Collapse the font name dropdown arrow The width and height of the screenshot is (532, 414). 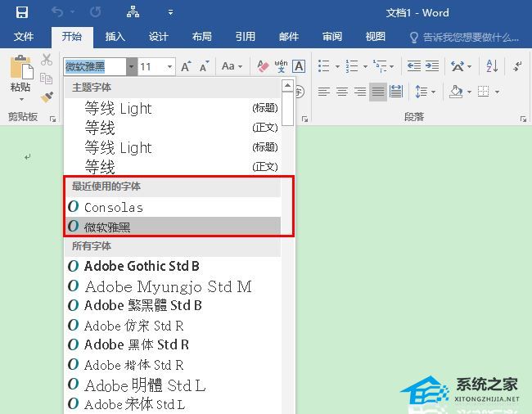point(131,66)
